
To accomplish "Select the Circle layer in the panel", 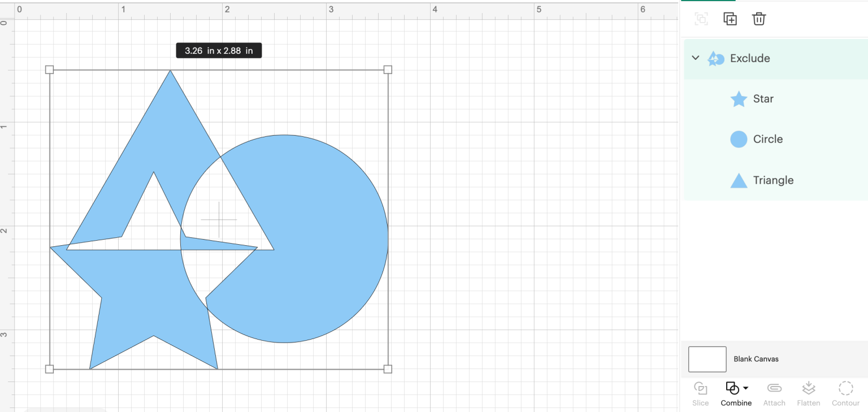I will coord(769,139).
